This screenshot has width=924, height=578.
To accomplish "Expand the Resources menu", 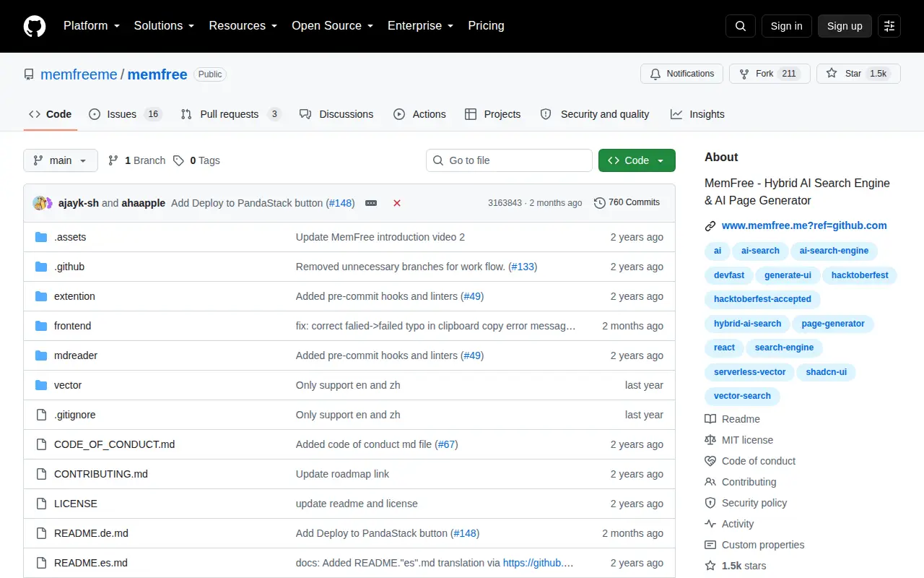I will tap(243, 26).
